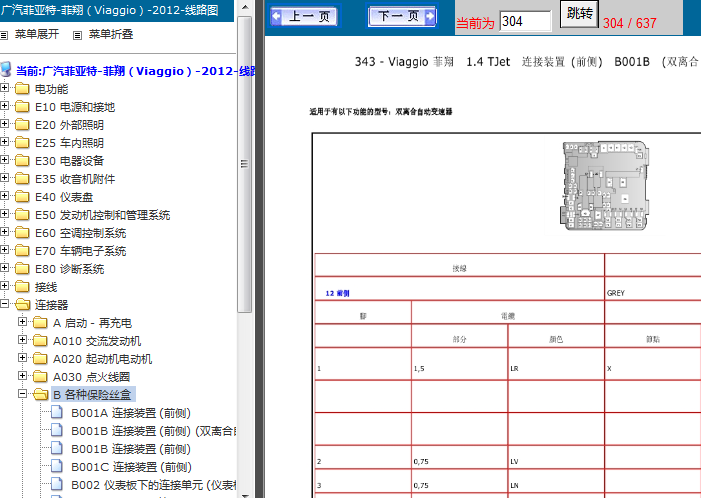Screen dimensions: 701x498
Task: Click document icon of B002 仪表板下的连接单元
Action: click(x=57, y=484)
